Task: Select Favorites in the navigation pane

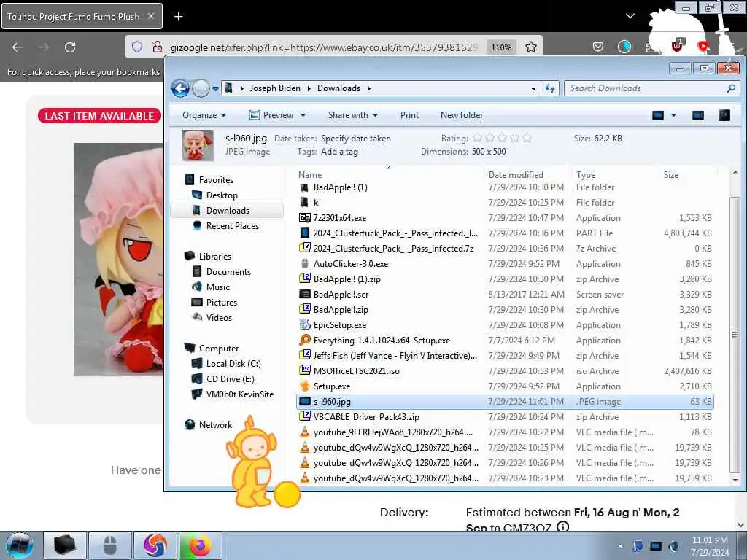Action: (x=216, y=180)
